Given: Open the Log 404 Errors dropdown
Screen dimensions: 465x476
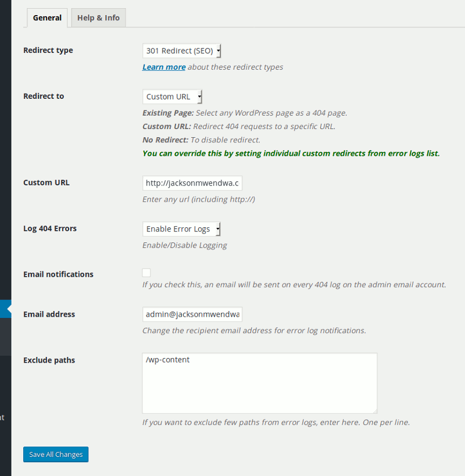Looking at the screenshot, I should coord(181,228).
